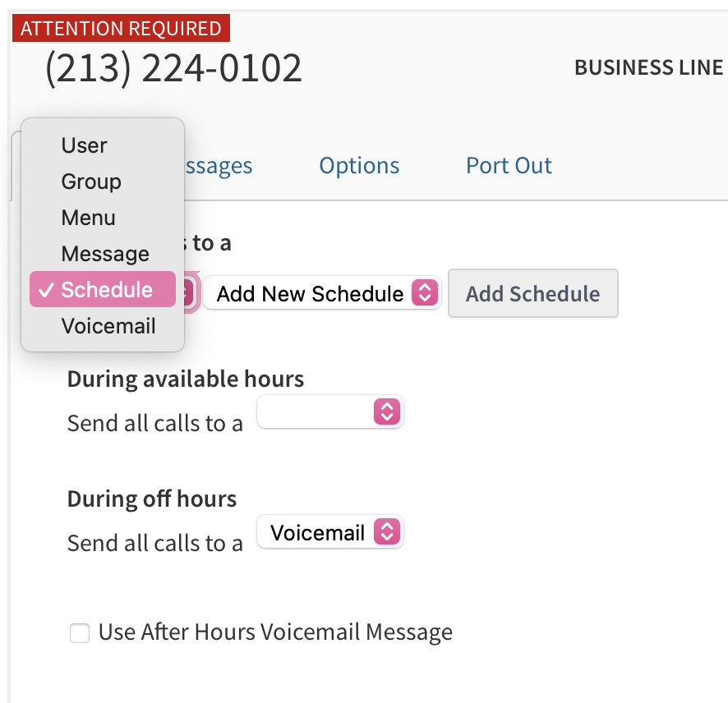Screen dimensions: 728x703
Task: Select Group in the routing list
Action: click(91, 181)
